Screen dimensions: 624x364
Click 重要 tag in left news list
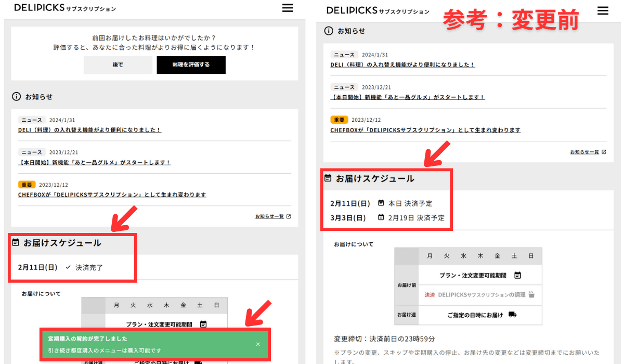pos(27,185)
